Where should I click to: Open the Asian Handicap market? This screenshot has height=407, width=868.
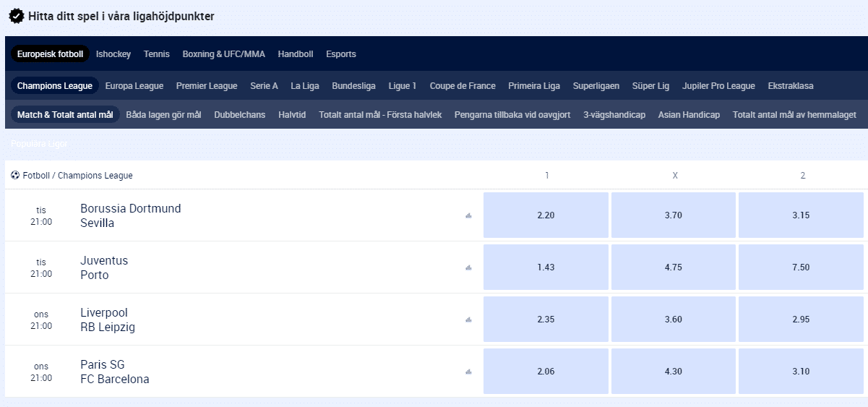689,115
